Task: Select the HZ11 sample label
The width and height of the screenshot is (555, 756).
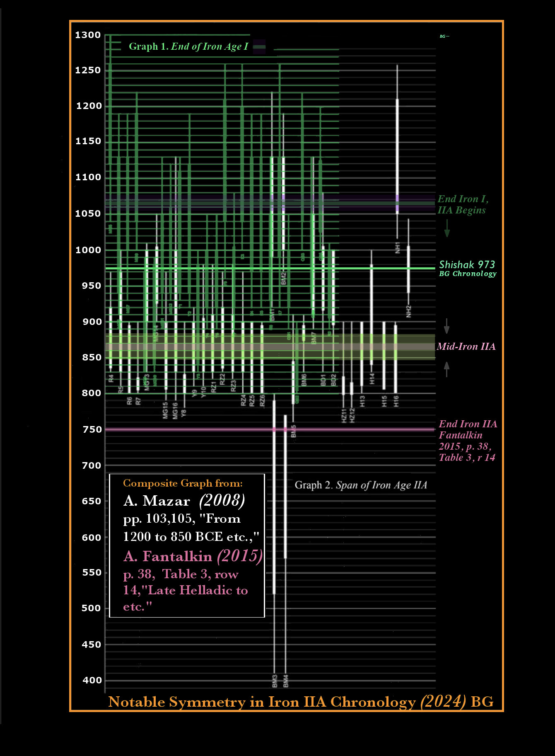Action: tap(344, 416)
